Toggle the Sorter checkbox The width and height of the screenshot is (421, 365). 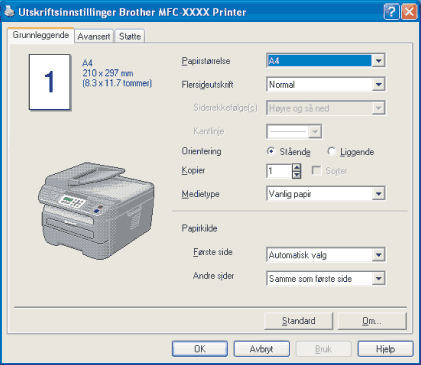tap(316, 171)
